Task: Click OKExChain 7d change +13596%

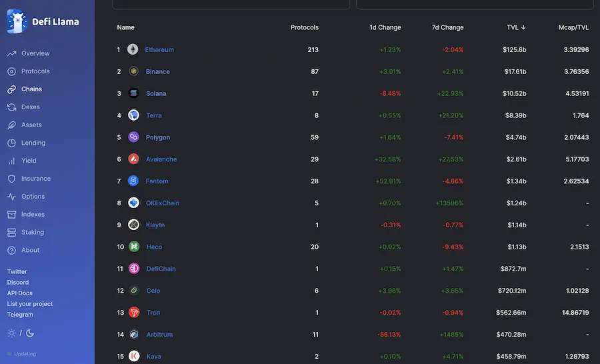Action: pos(449,203)
